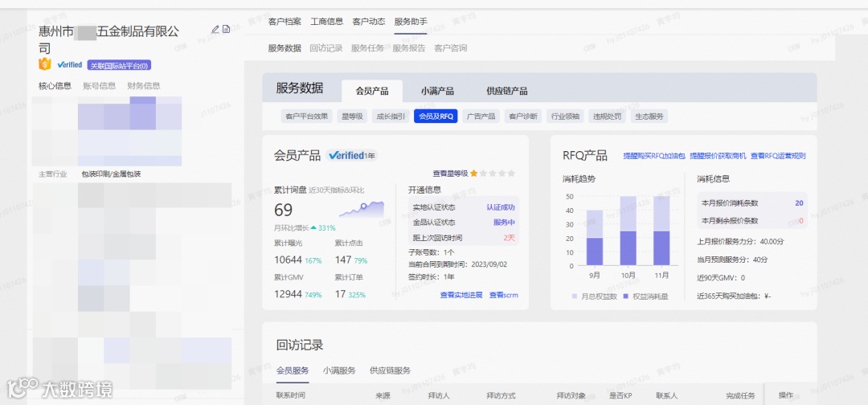The image size is (868, 405).
Task: Switch to 小满服务 tab under 回访记录
Action: (x=339, y=370)
